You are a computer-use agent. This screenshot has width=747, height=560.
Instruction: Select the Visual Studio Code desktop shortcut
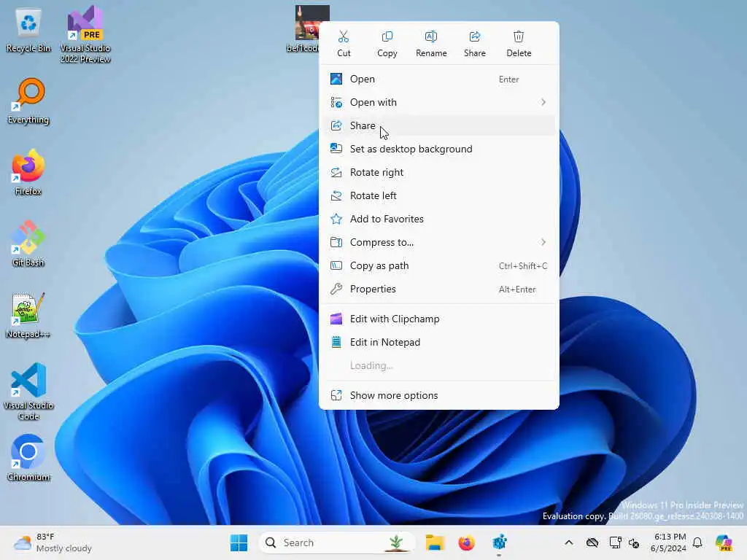coord(28,392)
